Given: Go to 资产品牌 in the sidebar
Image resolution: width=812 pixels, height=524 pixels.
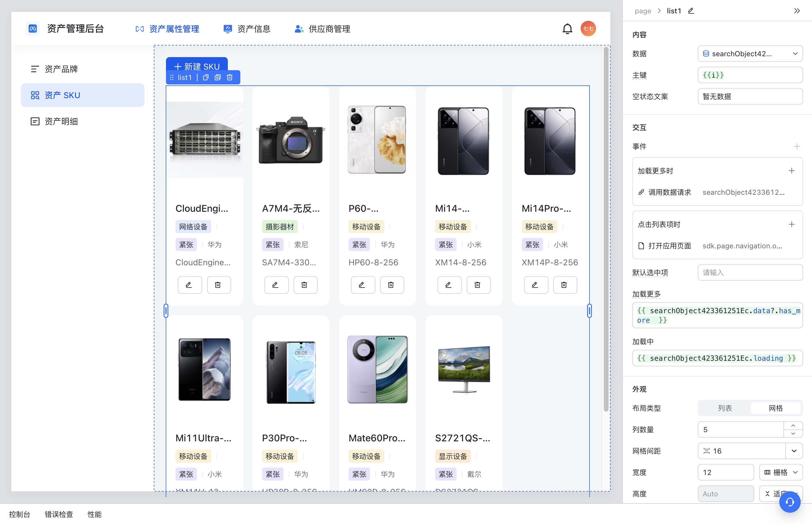Looking at the screenshot, I should tap(61, 69).
